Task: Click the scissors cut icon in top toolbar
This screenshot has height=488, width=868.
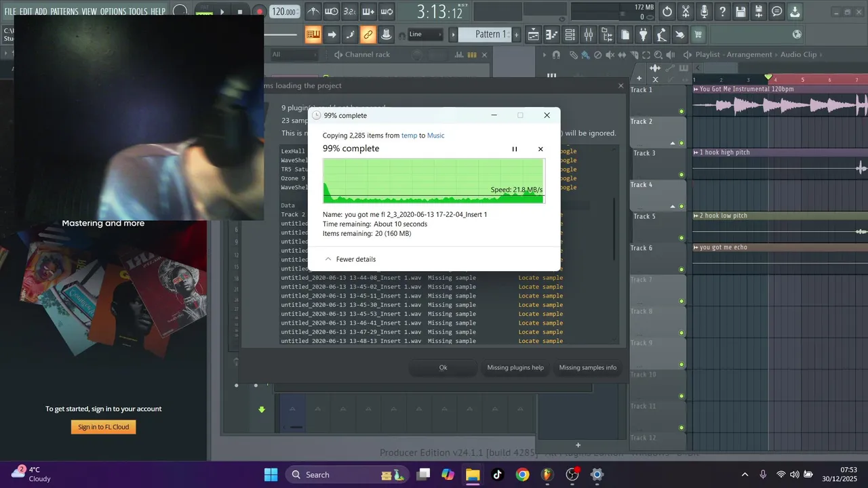Action: pos(686,12)
